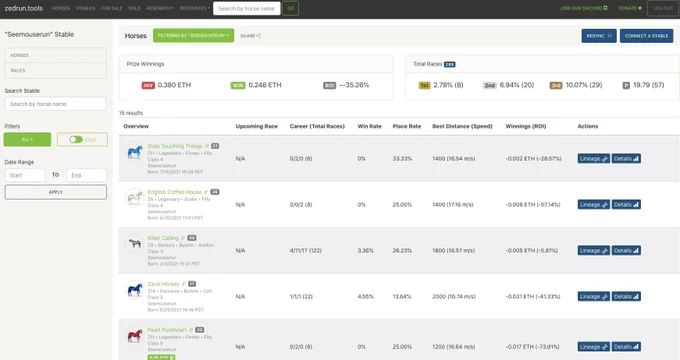The image size is (680, 360).
Task: Click the green GO search button
Action: (291, 8)
